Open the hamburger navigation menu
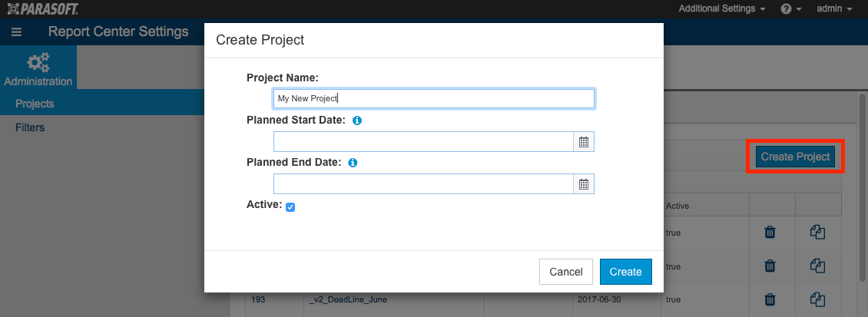 [x=16, y=32]
